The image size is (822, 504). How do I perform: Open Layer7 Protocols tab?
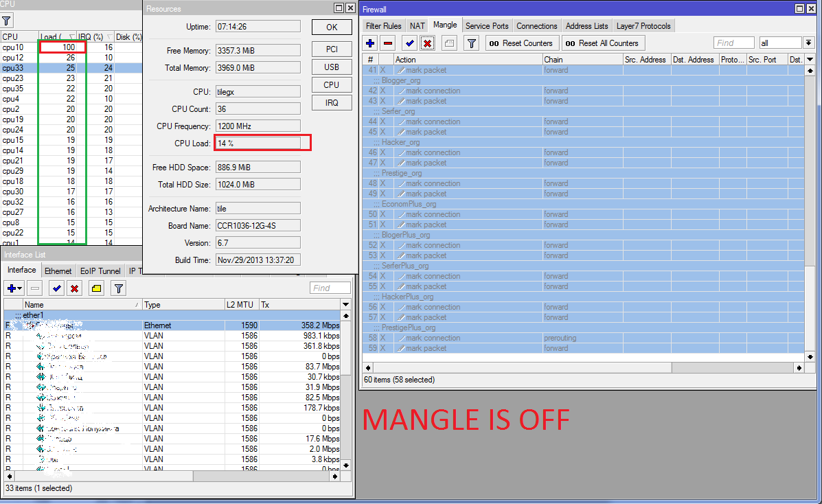point(643,25)
